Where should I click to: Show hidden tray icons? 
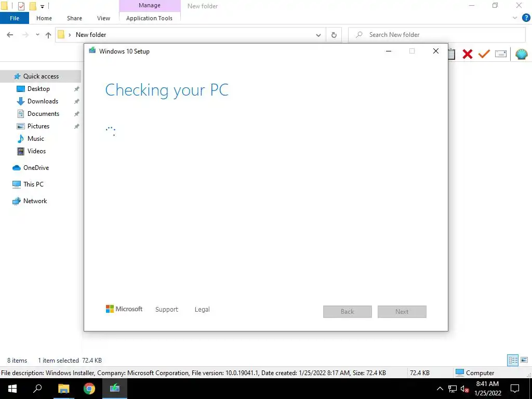(440, 389)
